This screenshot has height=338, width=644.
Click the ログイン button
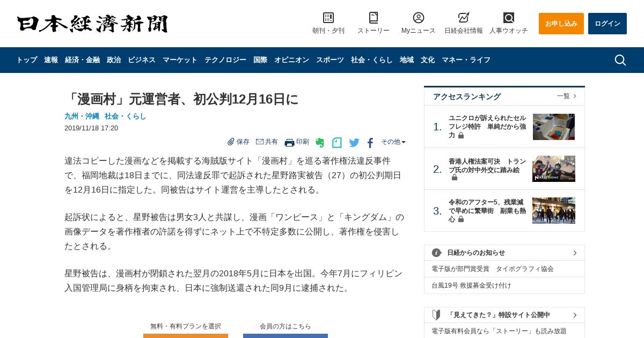(608, 24)
